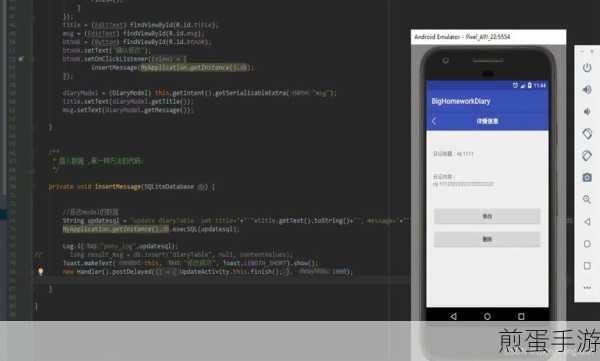This screenshot has height=361, width=600.
Task: Click the rotate left icon in emulator toolbar
Action: pyautogui.click(x=587, y=134)
